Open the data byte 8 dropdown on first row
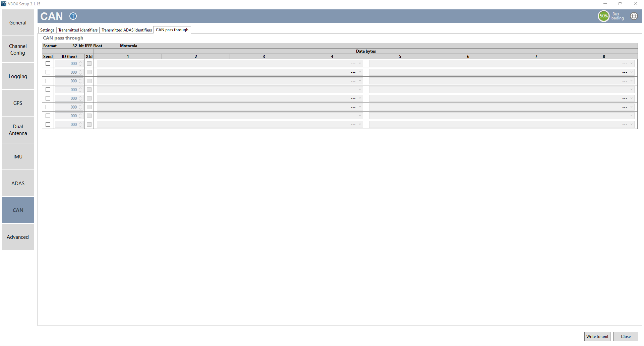This screenshot has height=346, width=644. pyautogui.click(x=631, y=63)
